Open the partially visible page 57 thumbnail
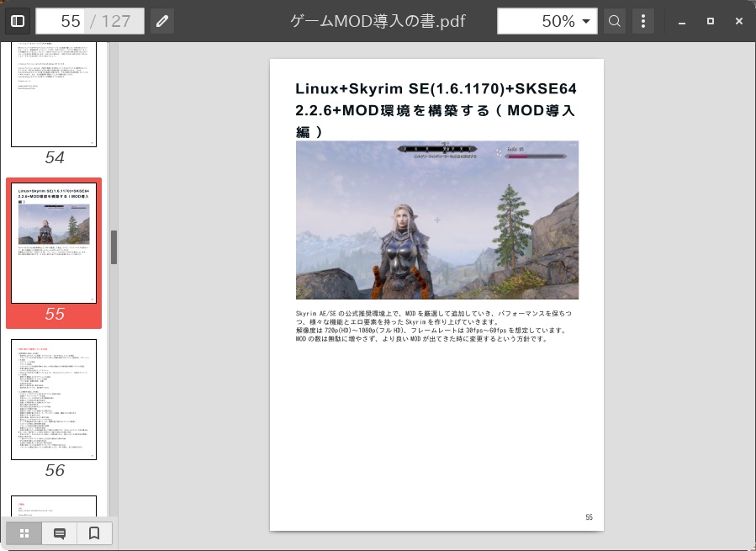Screen dimensions: 756x551 (x=54, y=506)
